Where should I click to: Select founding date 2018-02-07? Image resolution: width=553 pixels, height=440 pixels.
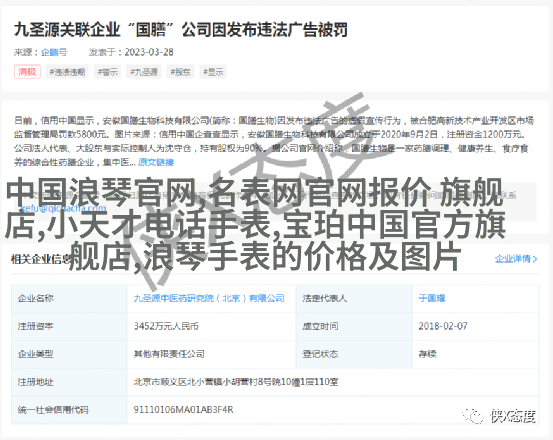coord(443,326)
